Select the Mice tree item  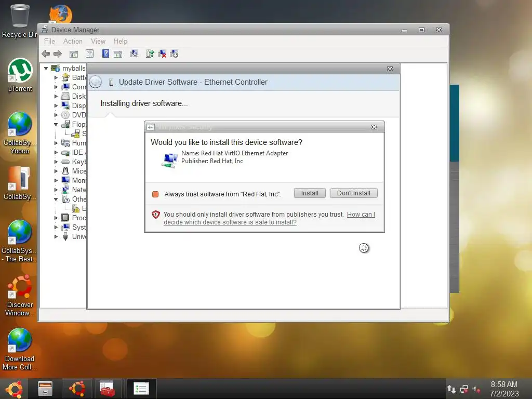[79, 171]
